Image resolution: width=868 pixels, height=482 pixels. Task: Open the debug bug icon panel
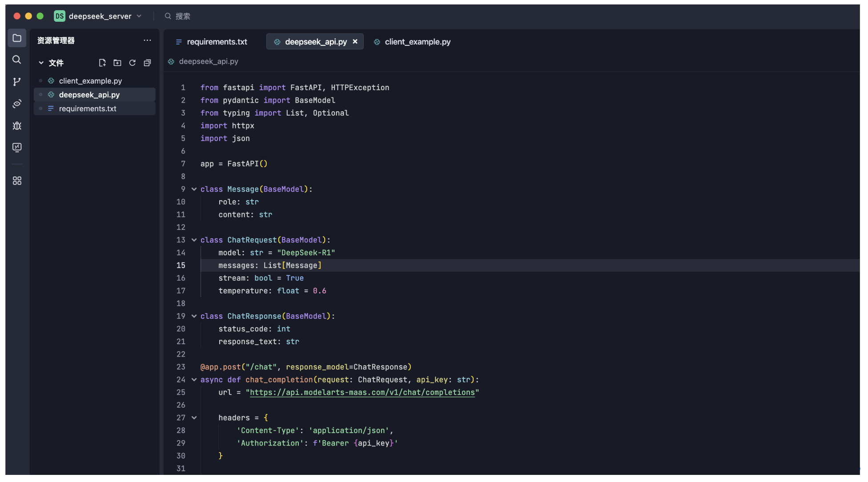coord(17,126)
